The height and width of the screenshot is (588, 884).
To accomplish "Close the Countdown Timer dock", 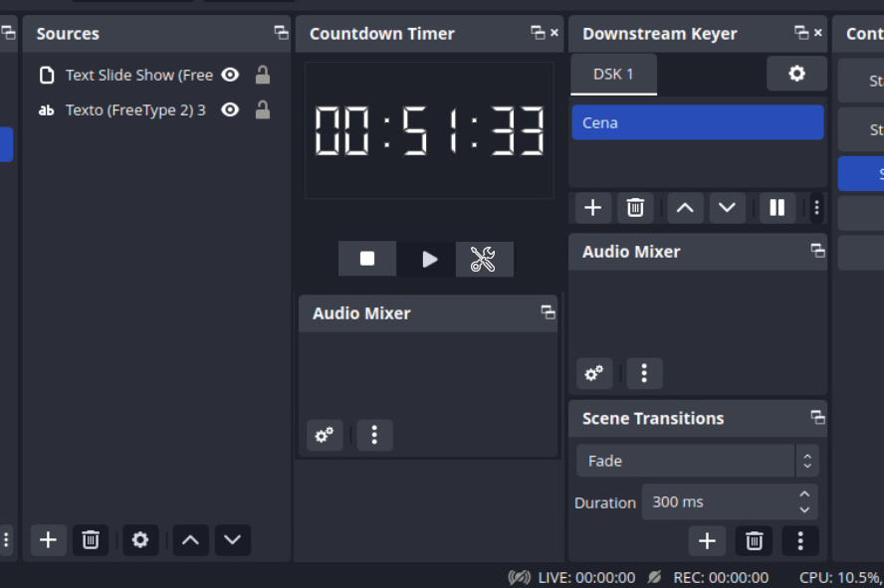I will pyautogui.click(x=554, y=33).
